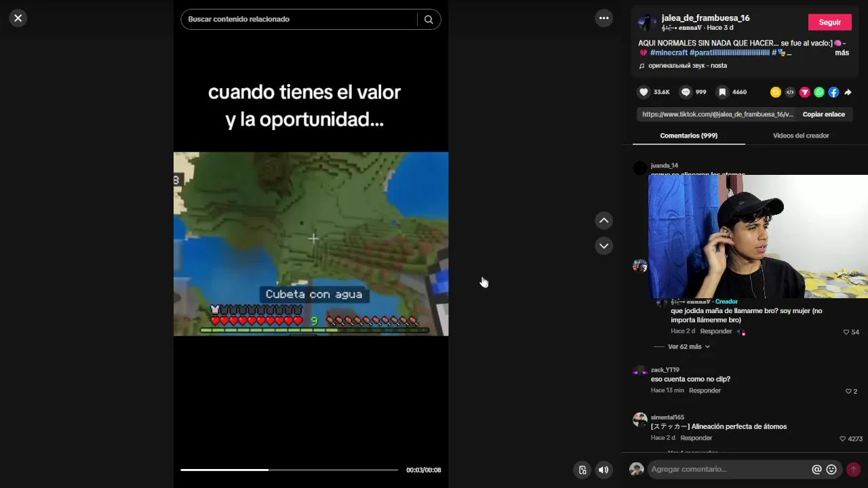Send to friends with the red arrow icon
Screen dimensions: 868x488
[805, 92]
